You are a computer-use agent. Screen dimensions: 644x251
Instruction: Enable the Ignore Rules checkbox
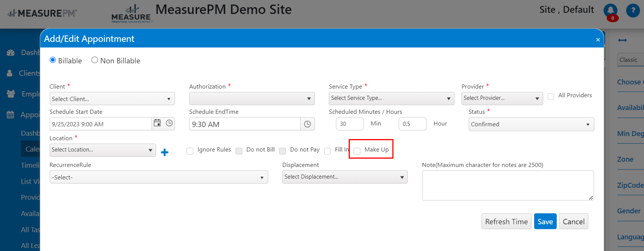coord(190,151)
